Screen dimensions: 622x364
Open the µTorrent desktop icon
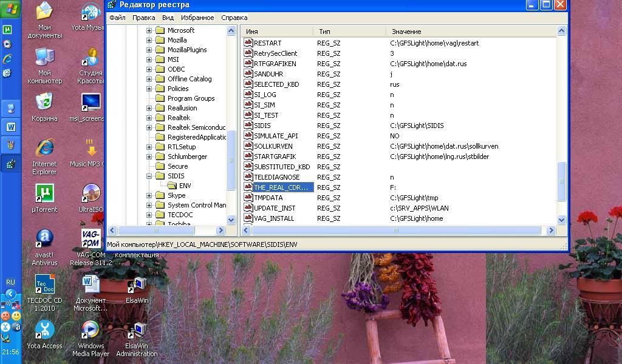[x=44, y=194]
